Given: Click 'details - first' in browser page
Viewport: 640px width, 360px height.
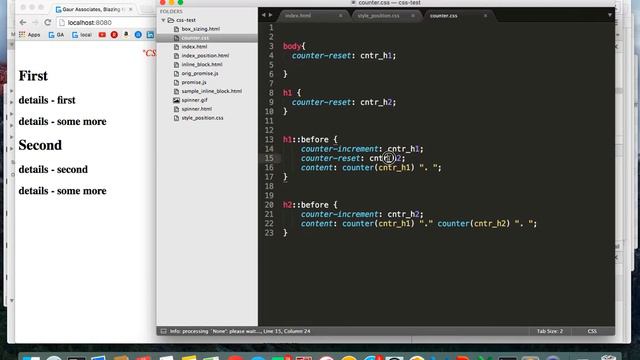Looking at the screenshot, I should point(47,100).
